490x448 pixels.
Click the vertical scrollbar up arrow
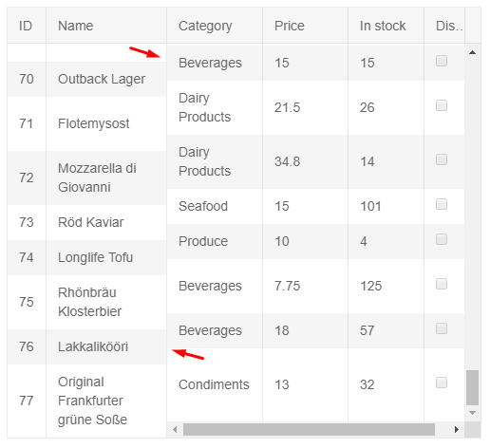(x=472, y=52)
